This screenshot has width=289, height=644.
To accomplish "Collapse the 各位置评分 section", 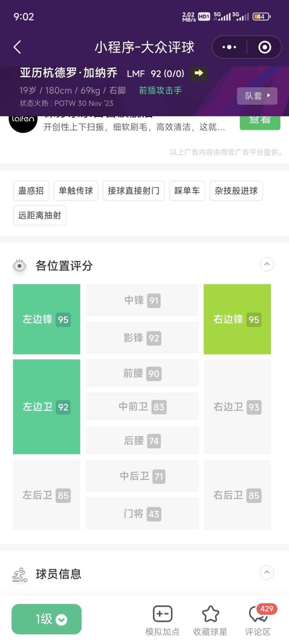I will point(267,264).
